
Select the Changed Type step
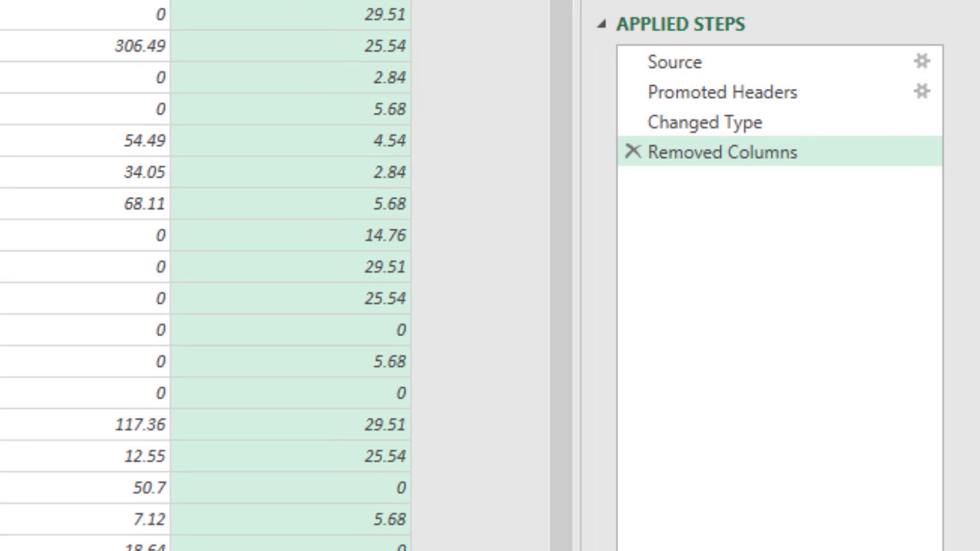[x=704, y=122]
